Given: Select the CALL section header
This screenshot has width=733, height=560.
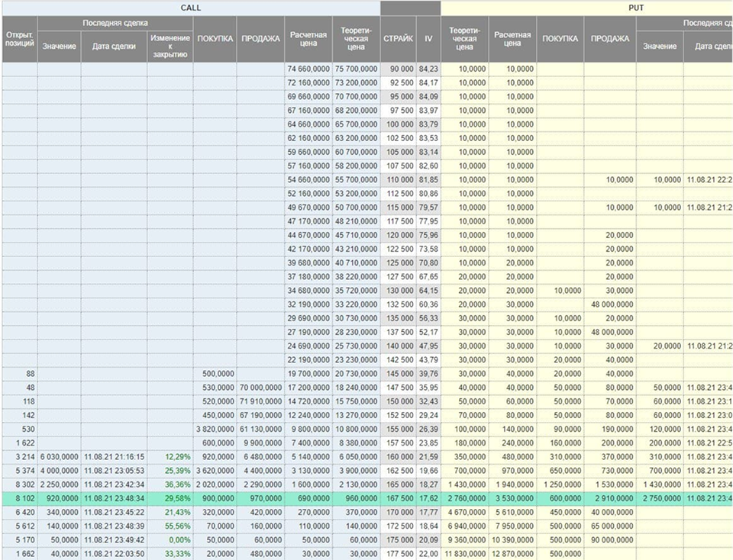Looking at the screenshot, I should [190, 8].
